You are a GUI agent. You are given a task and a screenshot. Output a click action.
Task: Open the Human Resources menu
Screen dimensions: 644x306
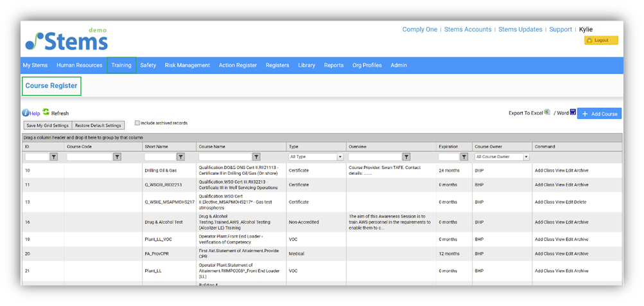pyautogui.click(x=79, y=65)
